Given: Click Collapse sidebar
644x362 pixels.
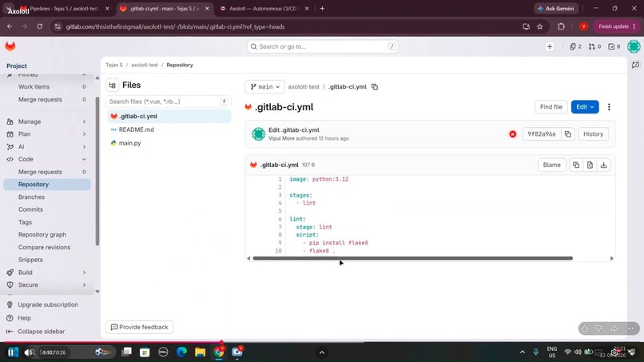Looking at the screenshot, I should tap(36, 331).
